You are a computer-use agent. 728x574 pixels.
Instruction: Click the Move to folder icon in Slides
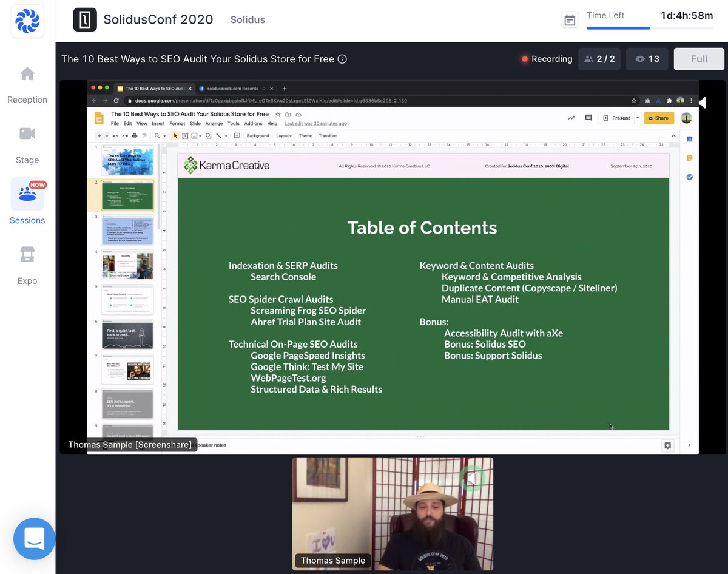click(x=288, y=114)
